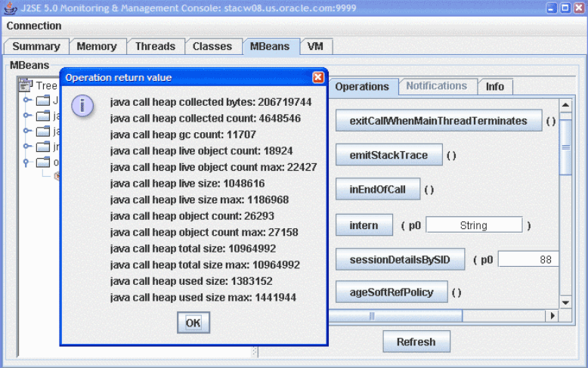Screen dimensions: 588x368
Task: Switch to the Memory tab
Action: pos(97,46)
